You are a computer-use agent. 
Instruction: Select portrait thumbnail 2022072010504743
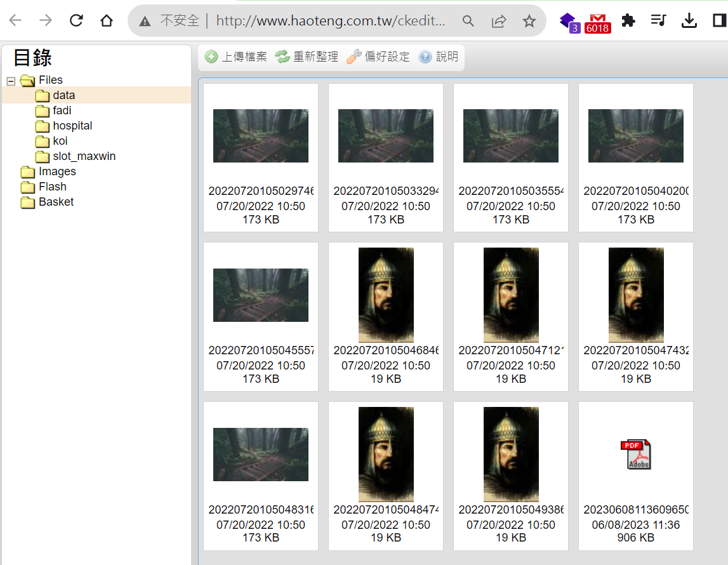[635, 295]
